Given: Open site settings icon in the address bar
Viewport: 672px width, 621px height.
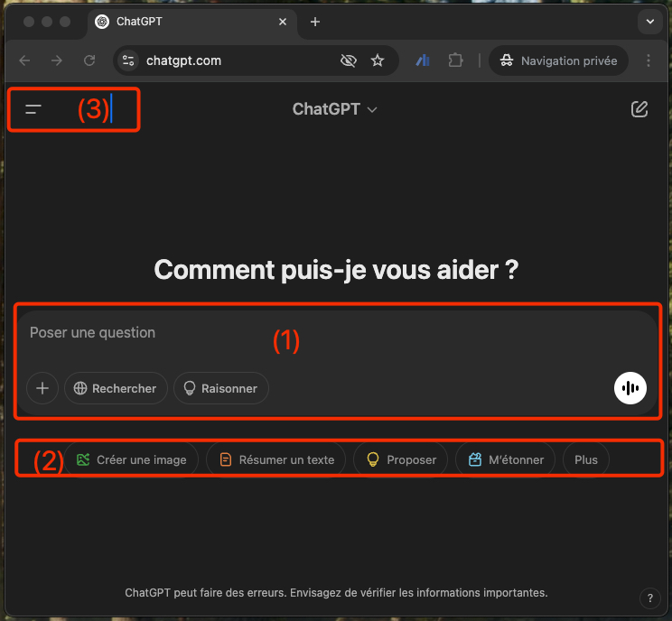Looking at the screenshot, I should click(x=128, y=60).
